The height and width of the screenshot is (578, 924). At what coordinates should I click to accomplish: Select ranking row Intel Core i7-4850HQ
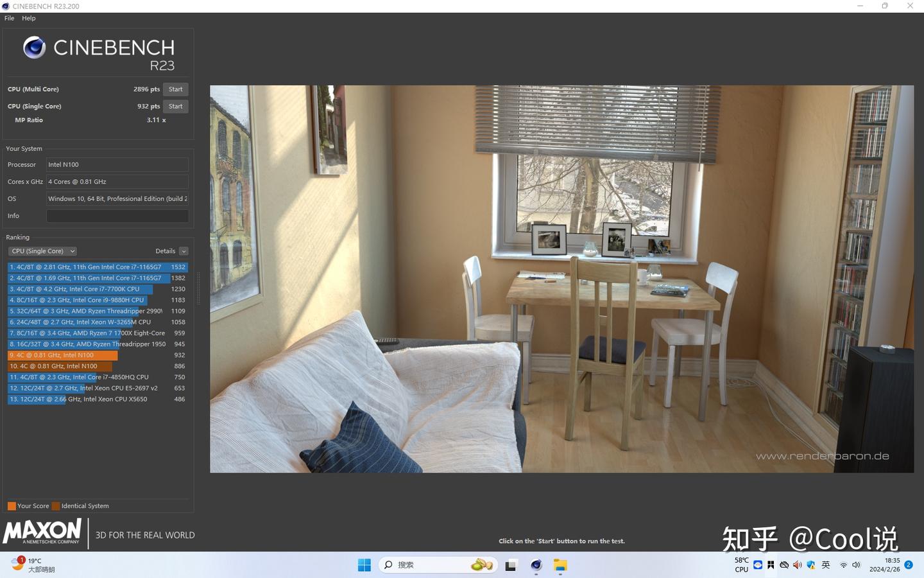(x=98, y=377)
